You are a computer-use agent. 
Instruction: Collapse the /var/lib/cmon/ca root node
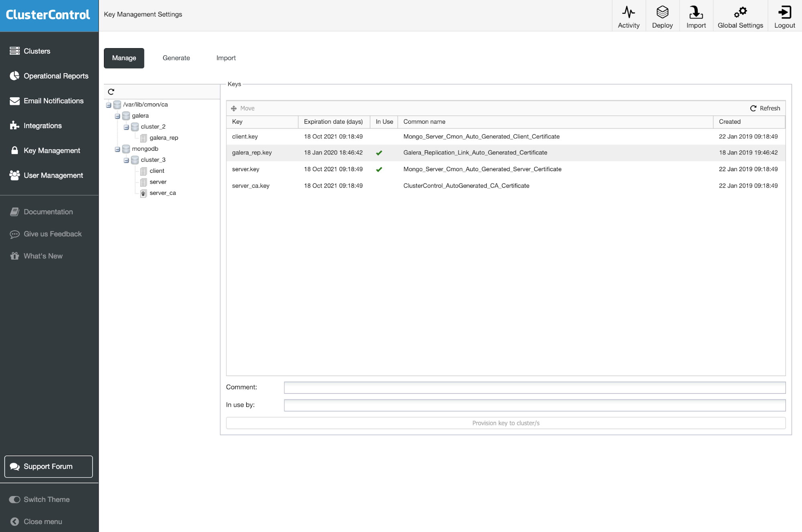tap(109, 105)
